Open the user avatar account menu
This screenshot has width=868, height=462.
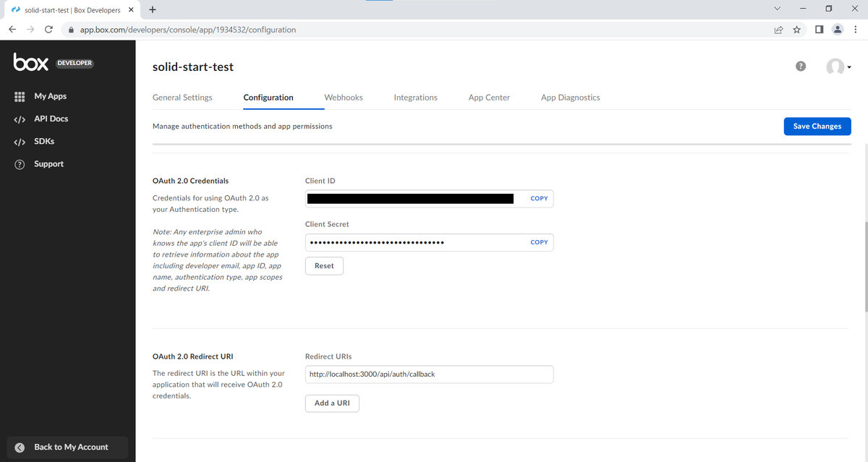point(838,67)
